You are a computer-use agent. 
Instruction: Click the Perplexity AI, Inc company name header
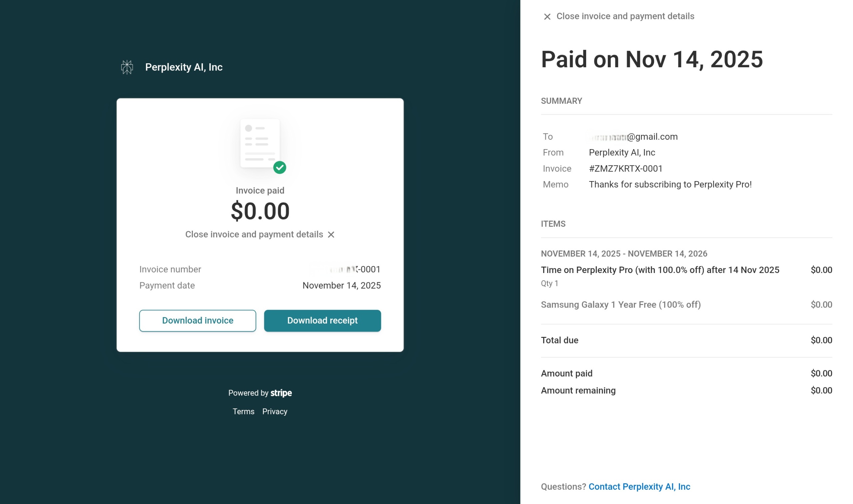[184, 67]
